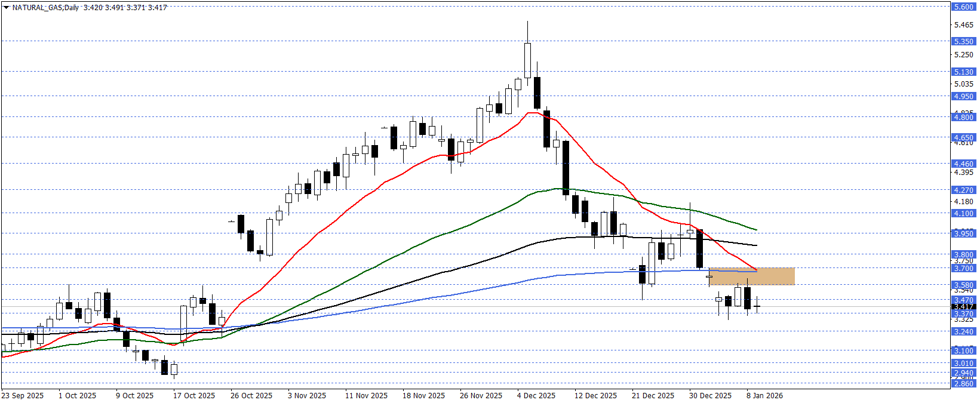Select the orange shaded rectangle zone
980x403 pixels.
pos(751,276)
